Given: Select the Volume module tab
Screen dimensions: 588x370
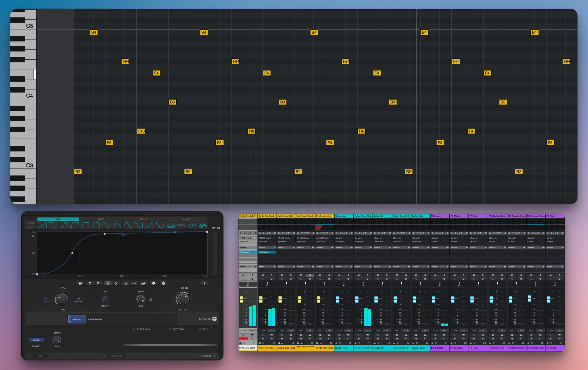Looking at the screenshot, I should [x=77, y=319].
